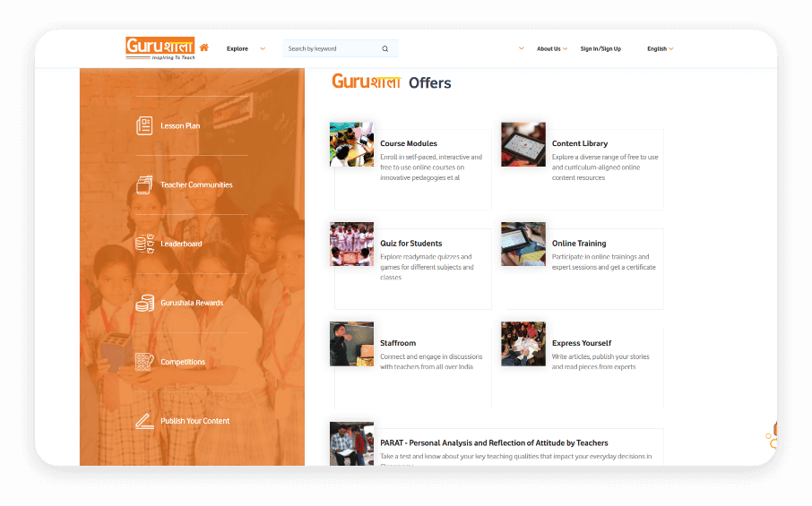Select Gurushala Rewards in the sidebar
Viewport: 812px width, 506px height.
[x=192, y=303]
